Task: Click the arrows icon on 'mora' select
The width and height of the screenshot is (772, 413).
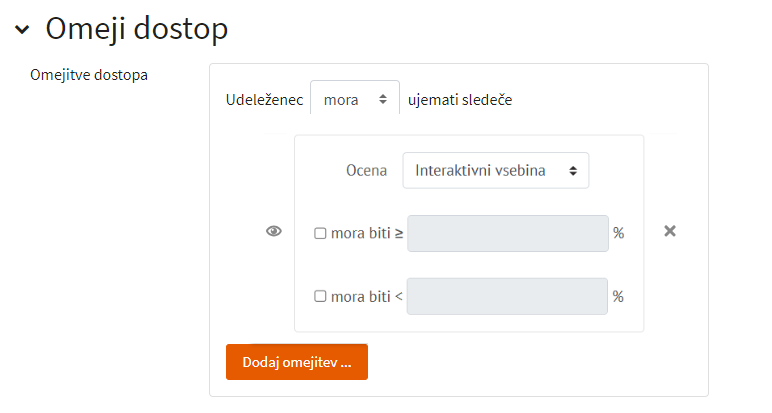Action: [383, 99]
